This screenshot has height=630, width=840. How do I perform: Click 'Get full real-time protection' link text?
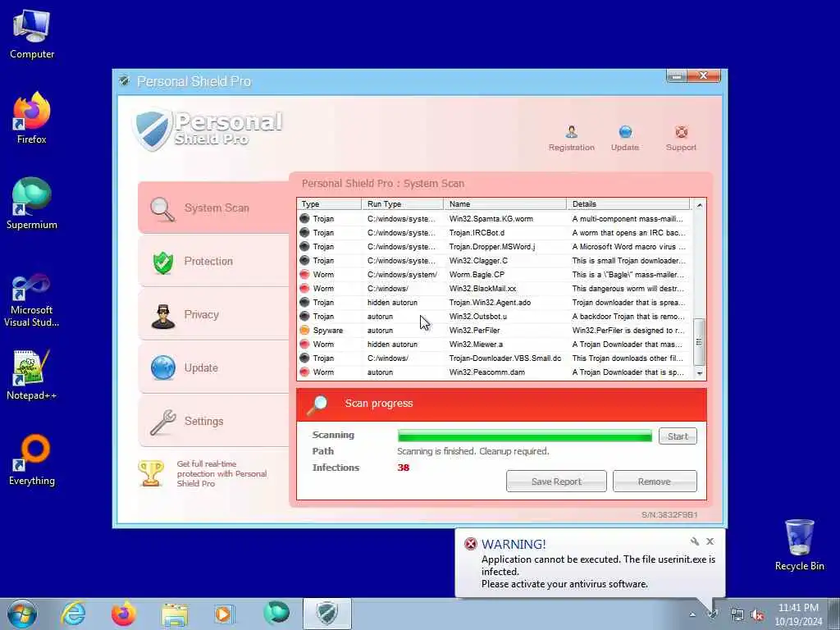pyautogui.click(x=221, y=473)
